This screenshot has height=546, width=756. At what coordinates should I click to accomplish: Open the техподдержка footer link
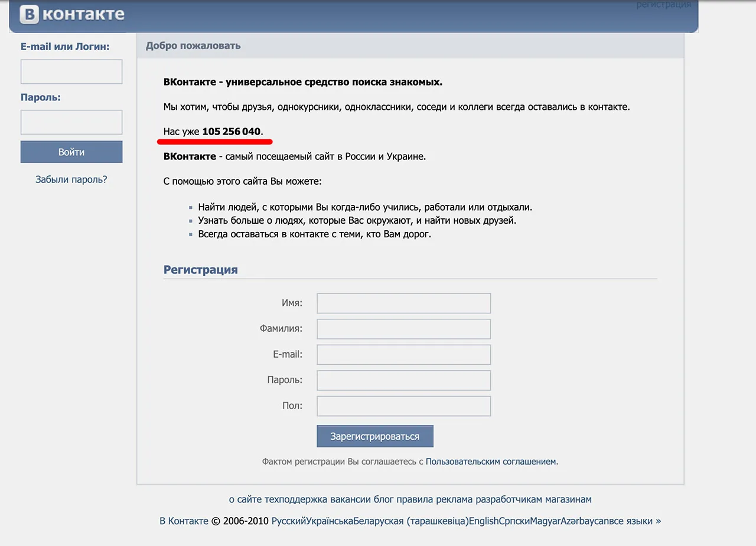coord(296,499)
